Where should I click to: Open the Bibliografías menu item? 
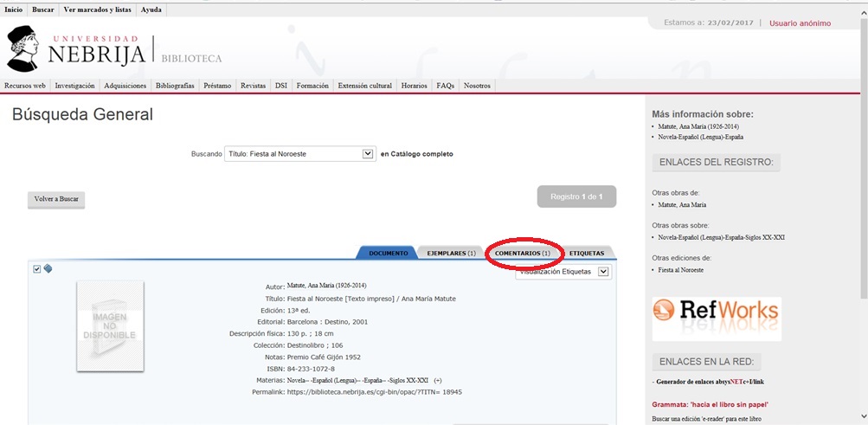pyautogui.click(x=176, y=86)
